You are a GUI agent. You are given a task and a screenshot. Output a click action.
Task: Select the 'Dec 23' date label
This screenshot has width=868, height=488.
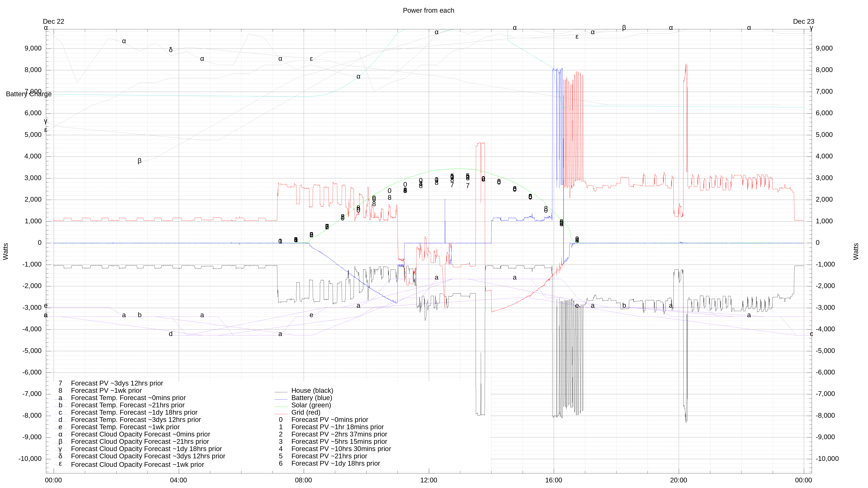click(803, 22)
